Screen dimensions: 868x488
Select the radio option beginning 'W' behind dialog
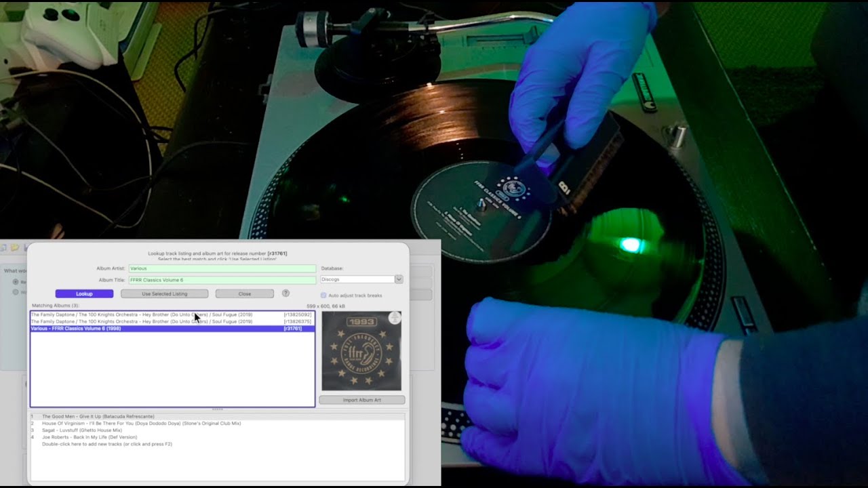point(16,292)
